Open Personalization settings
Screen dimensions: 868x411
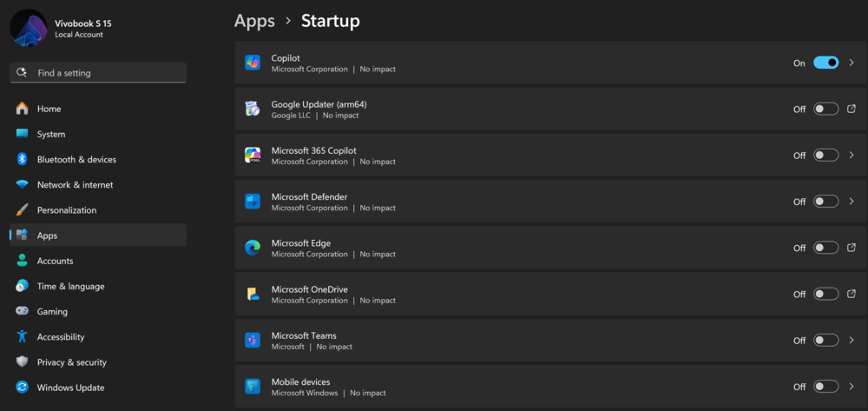click(98, 210)
